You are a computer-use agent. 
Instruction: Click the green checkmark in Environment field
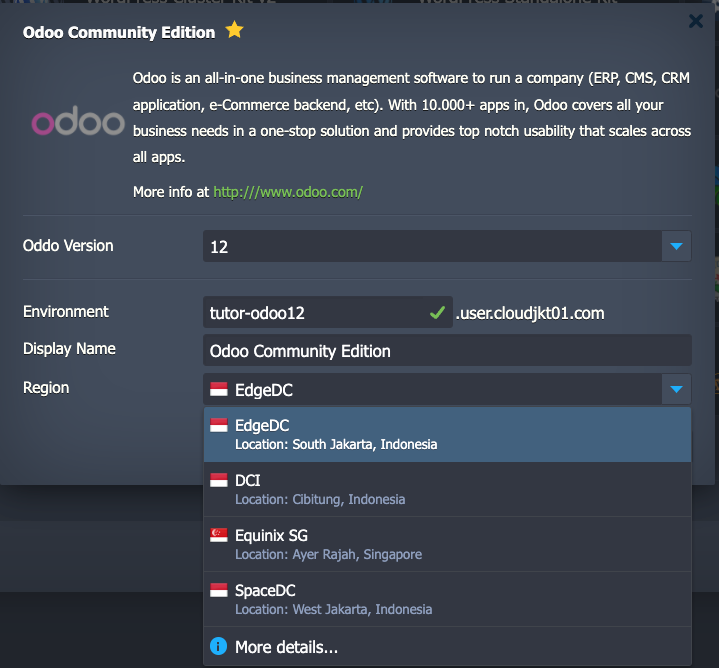[437, 313]
